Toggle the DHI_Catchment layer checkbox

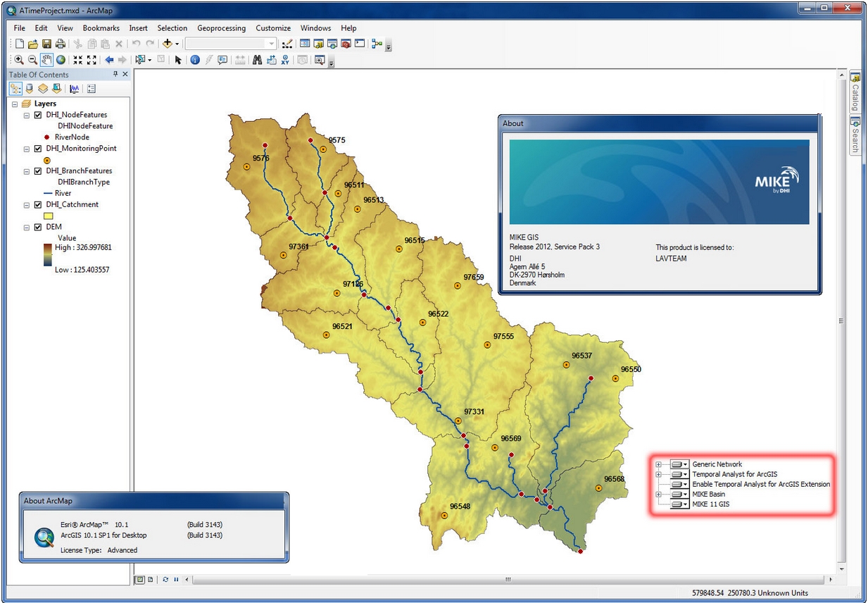(x=38, y=205)
